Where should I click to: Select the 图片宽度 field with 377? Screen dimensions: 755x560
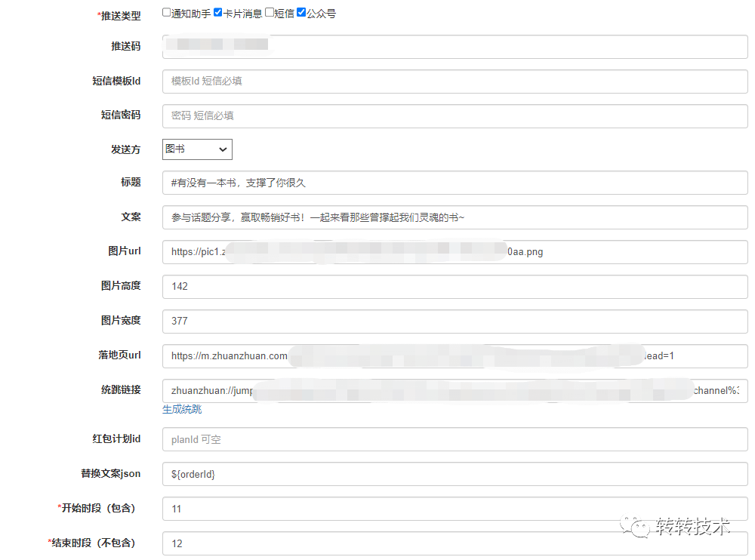coord(455,322)
